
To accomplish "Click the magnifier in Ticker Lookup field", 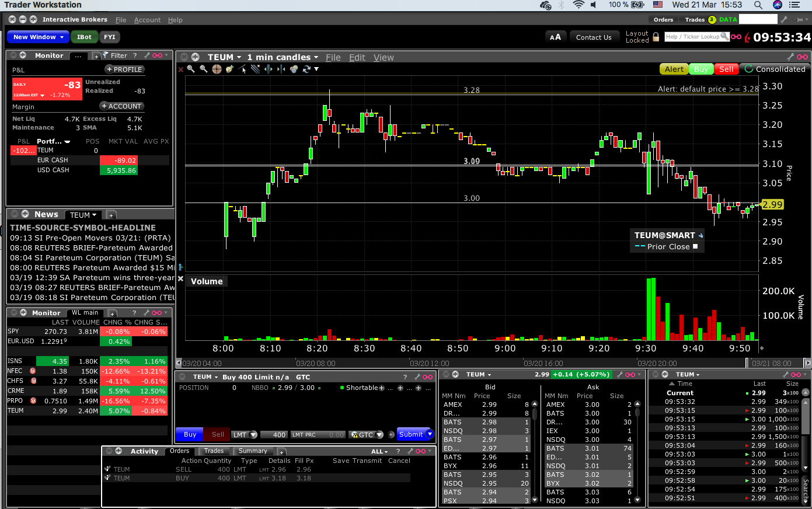I will (724, 36).
